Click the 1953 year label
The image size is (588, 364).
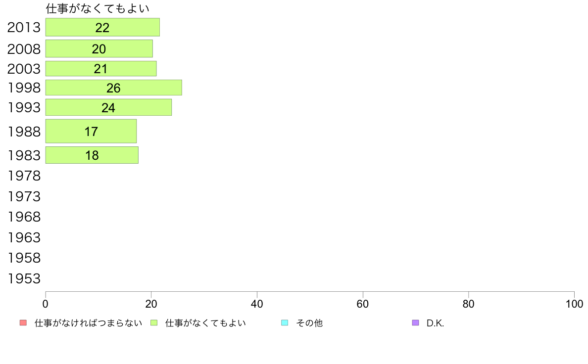24,278
